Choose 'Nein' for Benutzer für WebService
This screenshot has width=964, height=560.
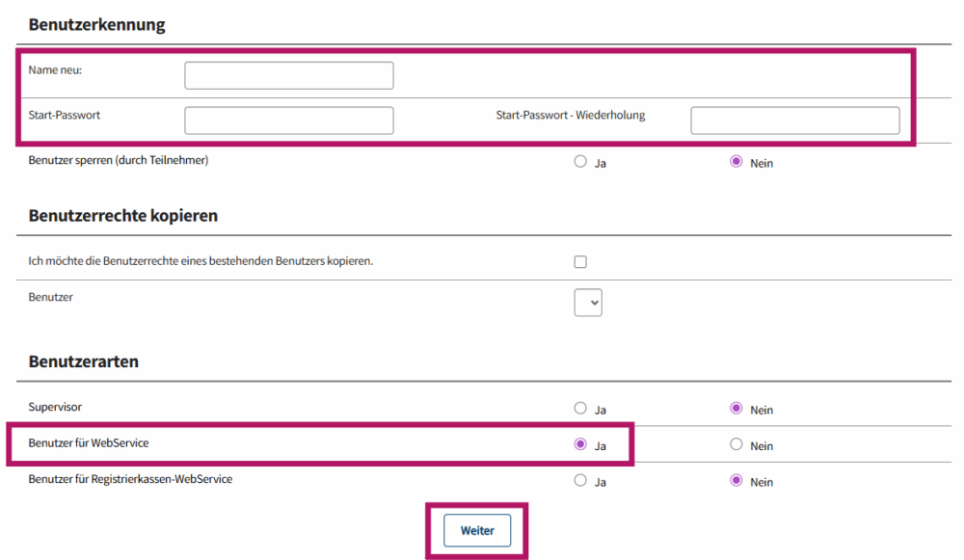click(x=736, y=444)
